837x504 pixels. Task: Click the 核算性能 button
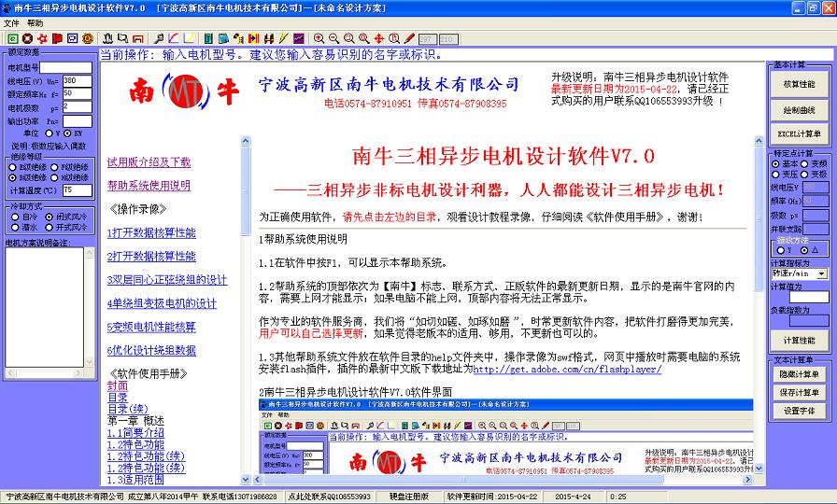tap(799, 84)
